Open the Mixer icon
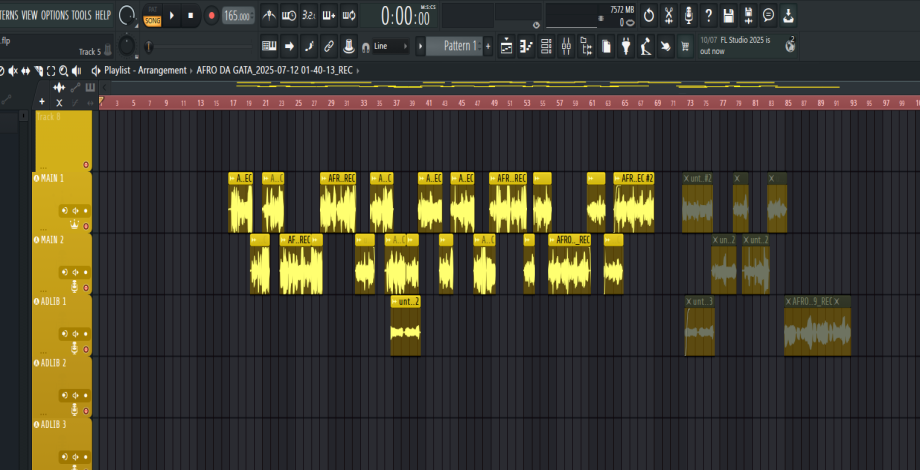This screenshot has height=470, width=920. click(x=566, y=46)
